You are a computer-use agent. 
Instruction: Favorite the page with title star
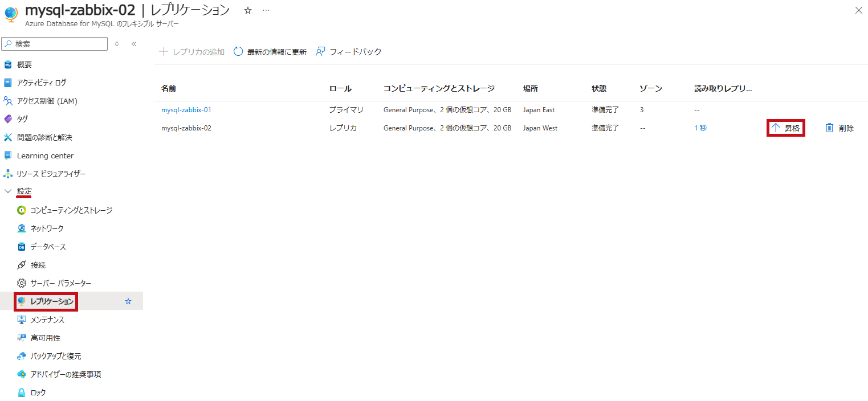[x=248, y=10]
